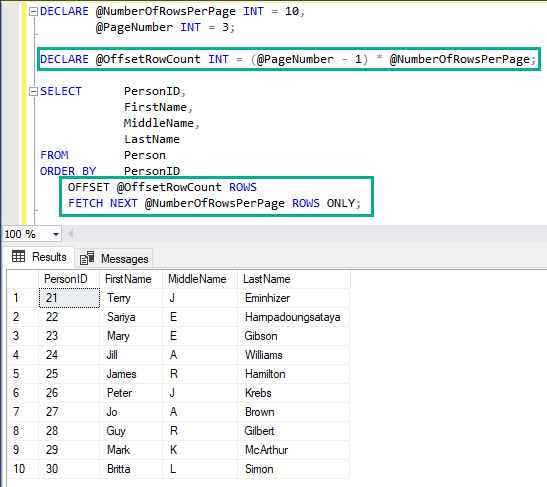Click the Results grid icon
This screenshot has height=487, width=547.
[x=18, y=256]
